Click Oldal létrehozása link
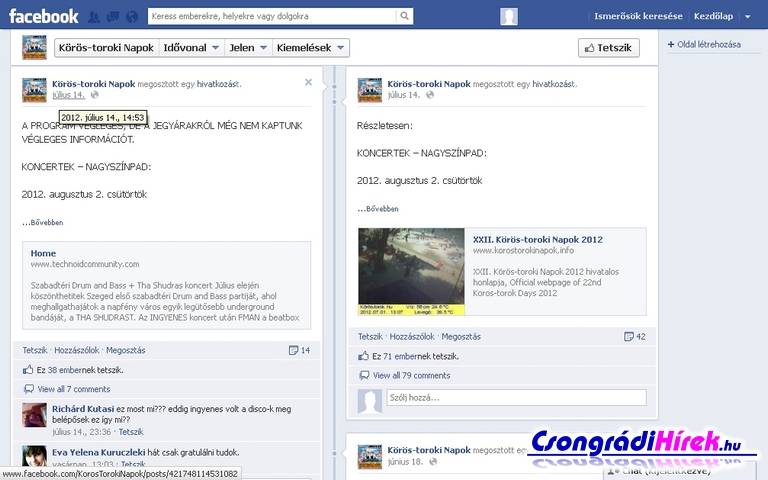The height and width of the screenshot is (480, 768). [x=704, y=45]
